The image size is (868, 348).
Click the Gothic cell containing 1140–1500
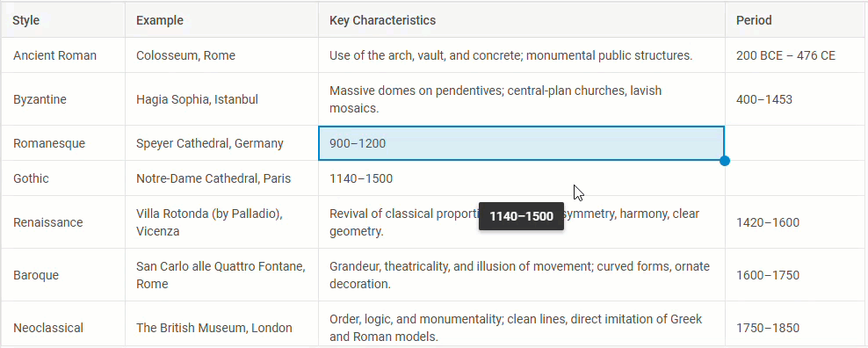522,178
